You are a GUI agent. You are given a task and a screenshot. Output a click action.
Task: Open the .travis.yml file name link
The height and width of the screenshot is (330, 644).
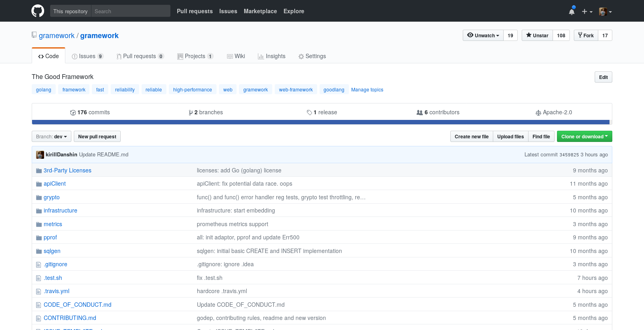coord(57,291)
